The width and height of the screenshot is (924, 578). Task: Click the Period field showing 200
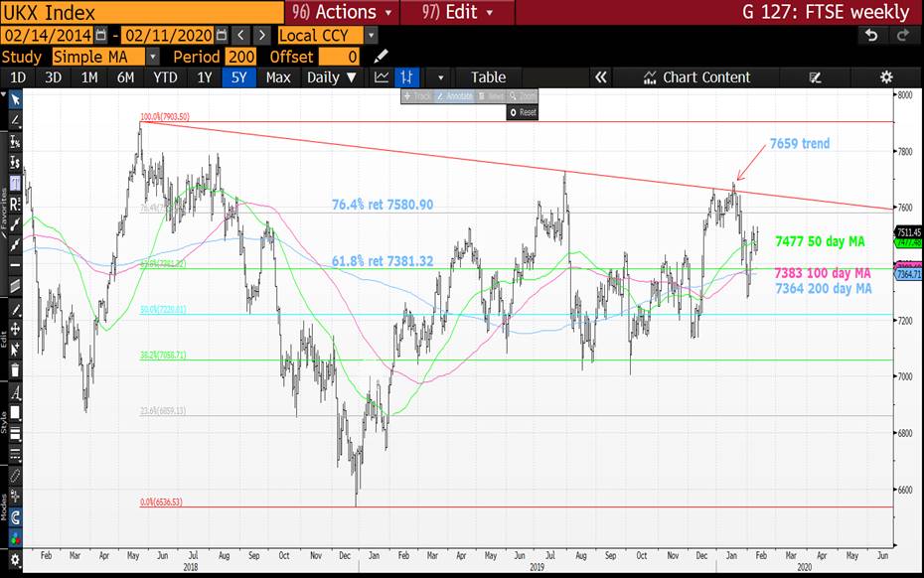[x=241, y=57]
